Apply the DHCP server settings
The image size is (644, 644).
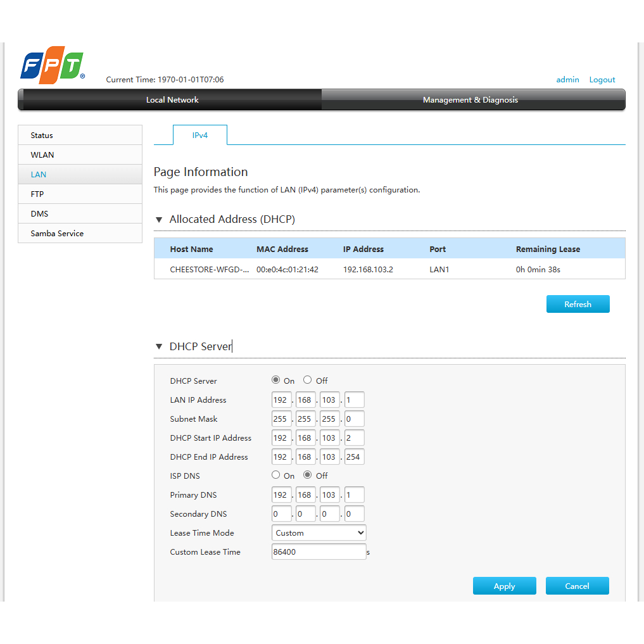[x=504, y=586]
